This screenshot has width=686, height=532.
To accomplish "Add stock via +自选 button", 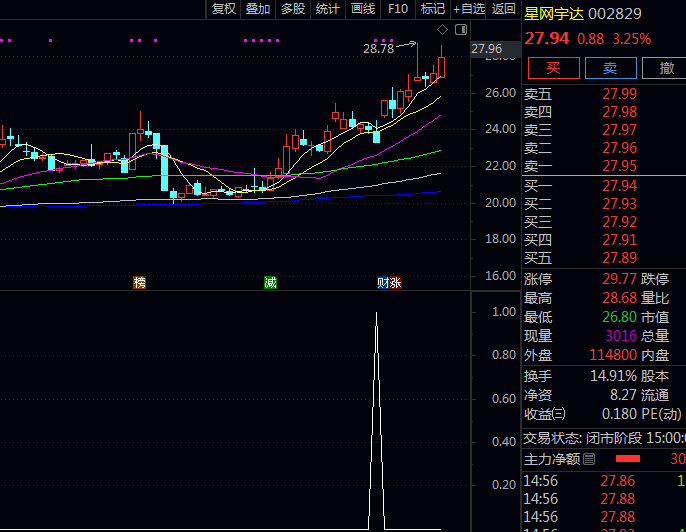I will (x=469, y=9).
